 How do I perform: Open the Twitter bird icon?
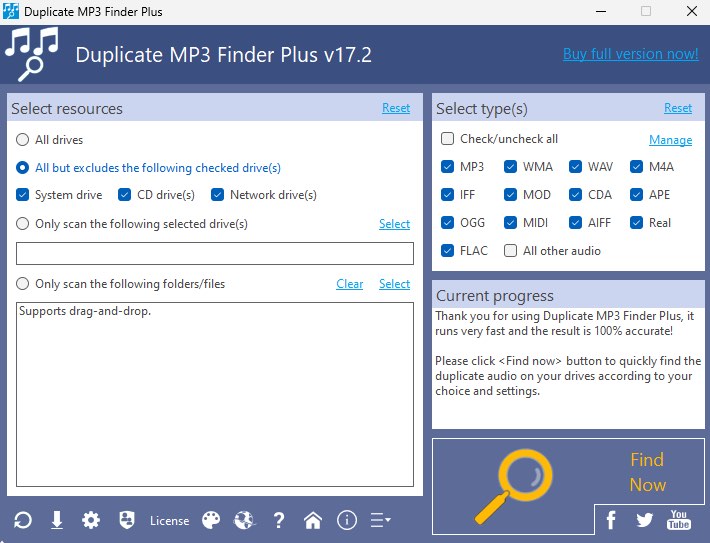click(x=644, y=520)
